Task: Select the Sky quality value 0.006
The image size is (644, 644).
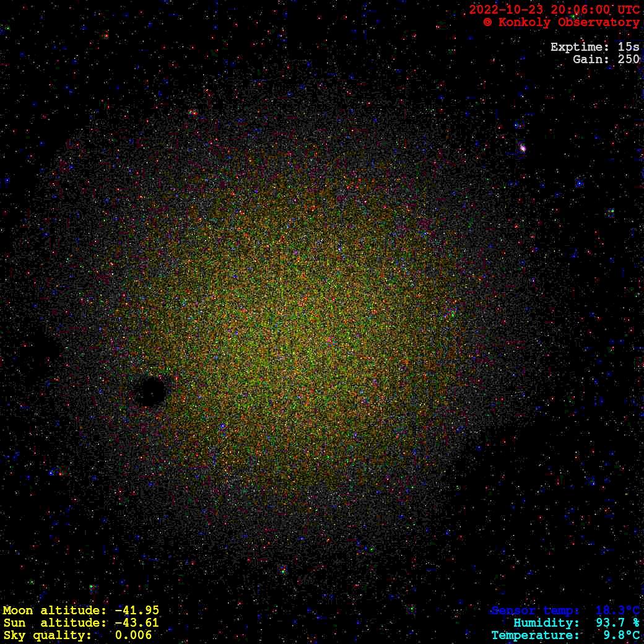Action: (x=133, y=635)
